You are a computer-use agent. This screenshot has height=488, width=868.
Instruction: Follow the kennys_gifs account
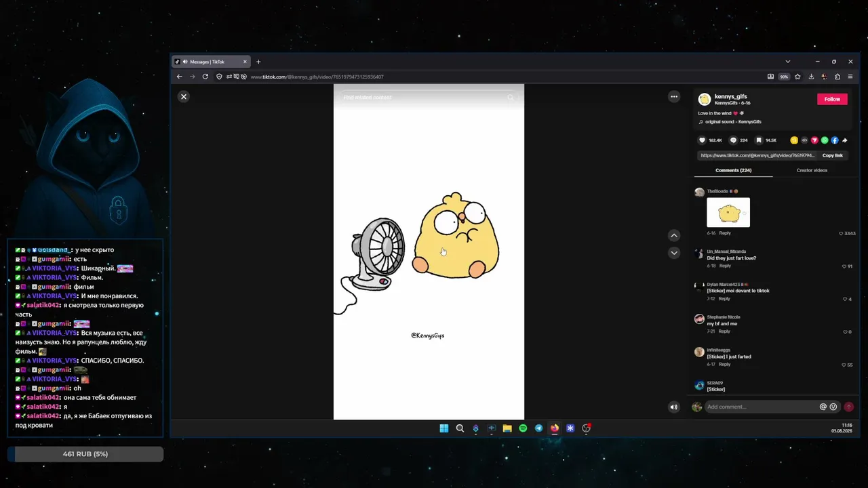(832, 99)
